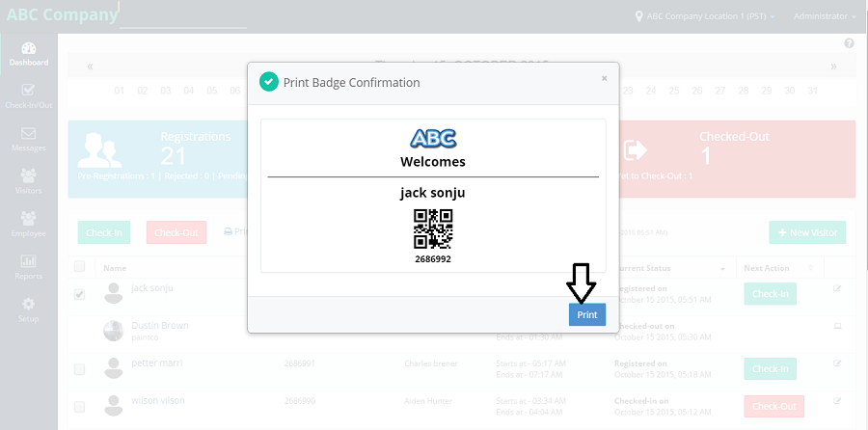This screenshot has width=868, height=430.
Task: Go to previous month with « arrow
Action: click(x=90, y=67)
